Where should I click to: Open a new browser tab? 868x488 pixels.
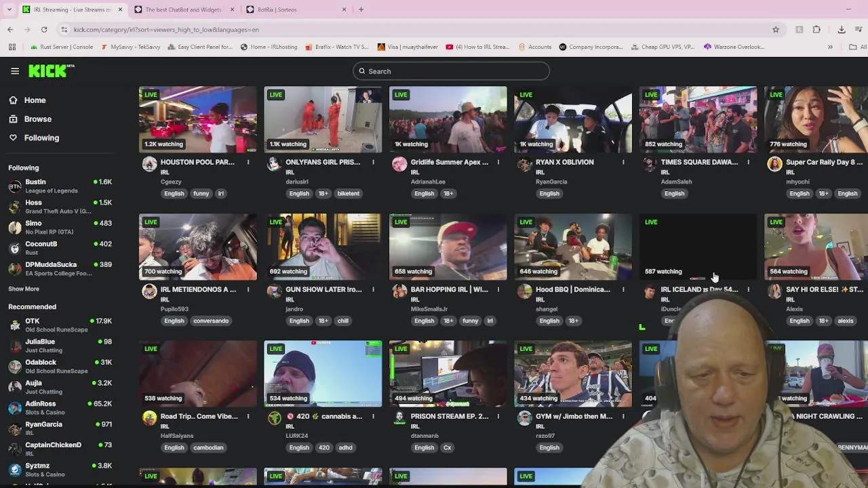coord(361,9)
